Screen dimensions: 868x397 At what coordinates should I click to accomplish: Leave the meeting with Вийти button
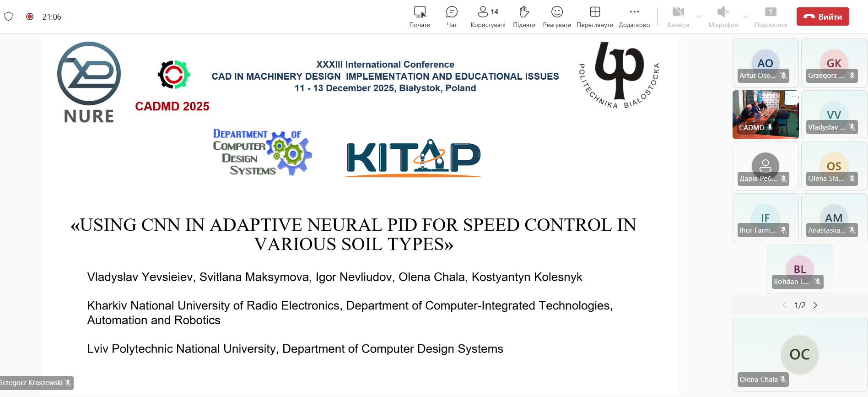point(822,16)
